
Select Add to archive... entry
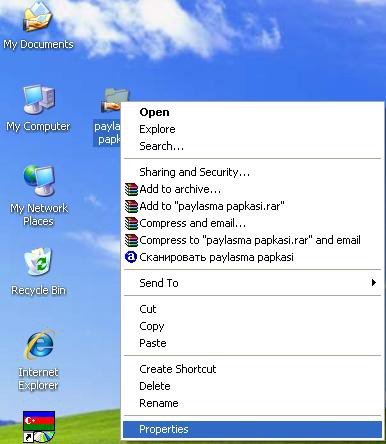252,189
